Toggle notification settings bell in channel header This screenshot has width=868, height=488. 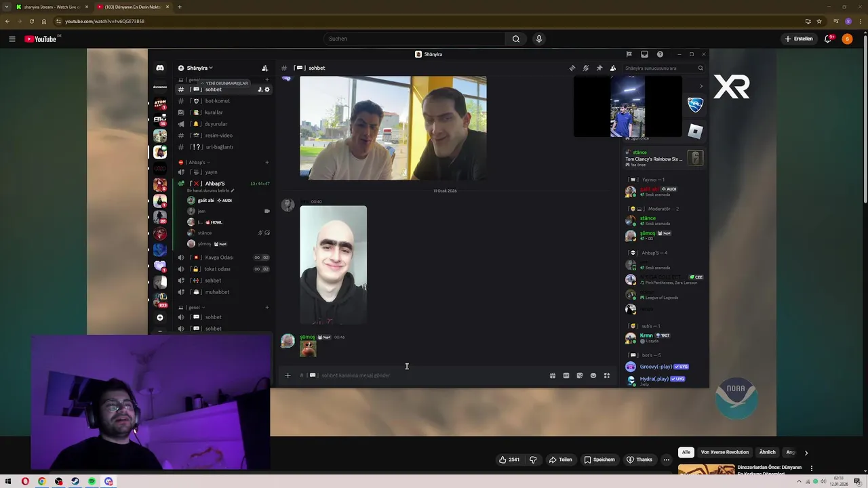click(586, 68)
